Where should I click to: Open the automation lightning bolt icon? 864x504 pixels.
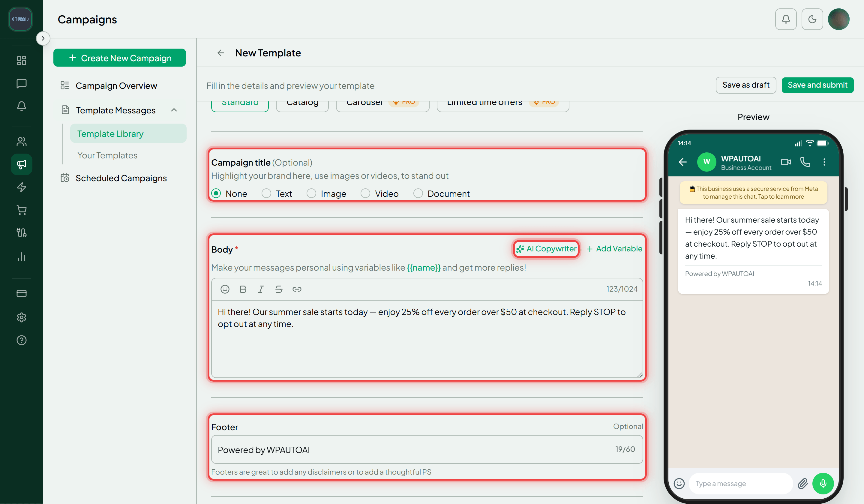pos(21,187)
